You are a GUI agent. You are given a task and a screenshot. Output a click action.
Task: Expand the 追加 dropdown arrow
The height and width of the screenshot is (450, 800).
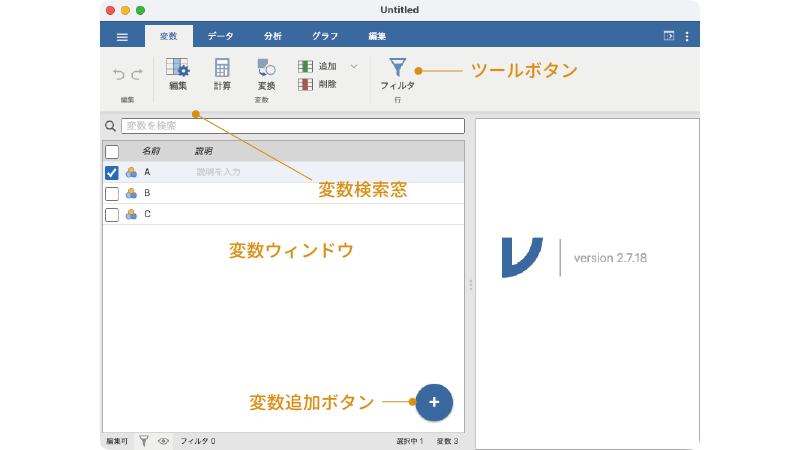coord(354,66)
